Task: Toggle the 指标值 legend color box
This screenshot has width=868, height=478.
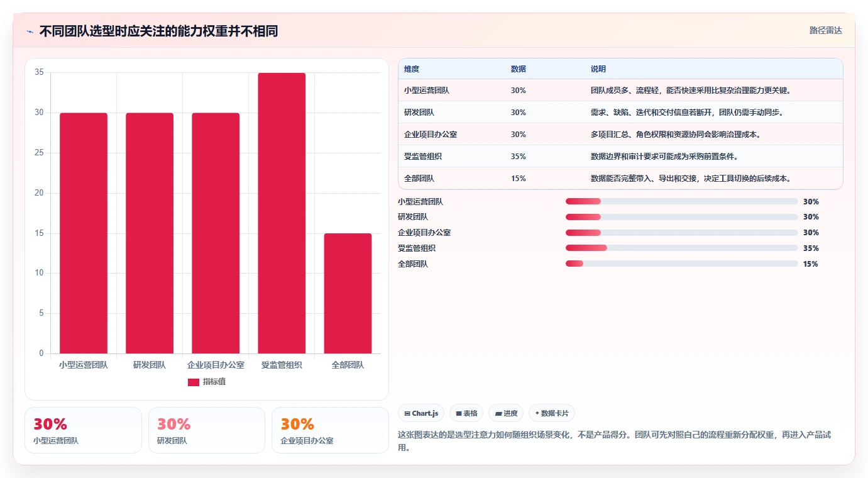Action: point(194,382)
